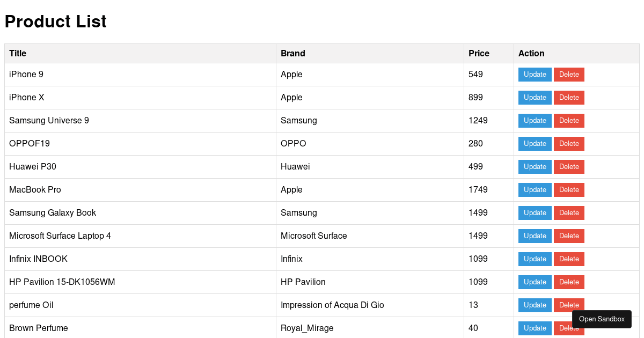644x338 pixels.
Task: Update the iPhone X row
Action: coord(535,98)
